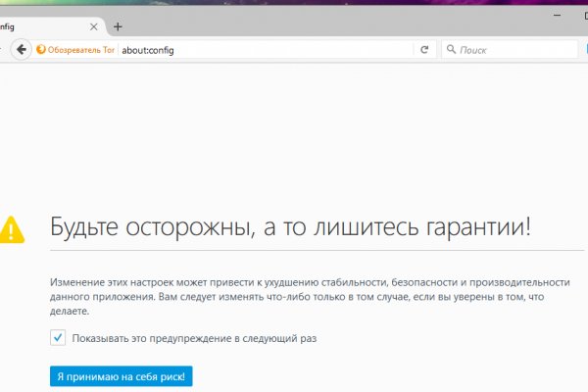Image resolution: width=588 pixels, height=392 pixels.
Task: Go back with the back arrow
Action: point(21,49)
